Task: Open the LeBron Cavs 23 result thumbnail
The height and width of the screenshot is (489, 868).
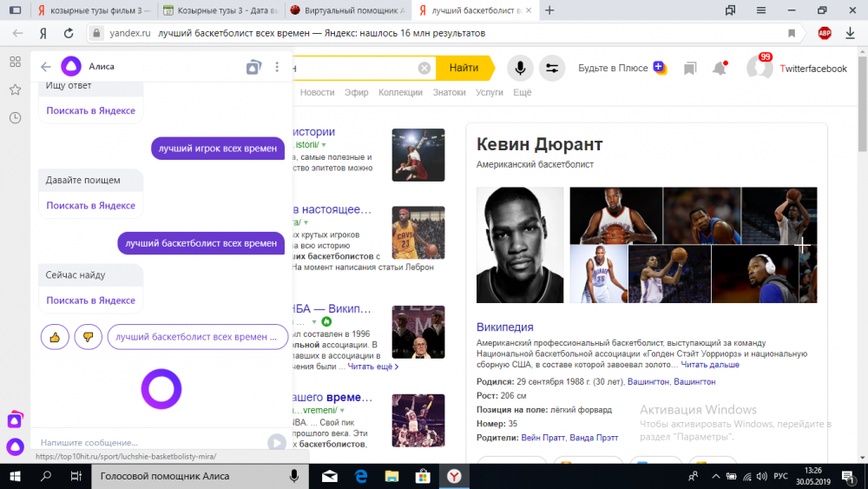Action: (418, 233)
